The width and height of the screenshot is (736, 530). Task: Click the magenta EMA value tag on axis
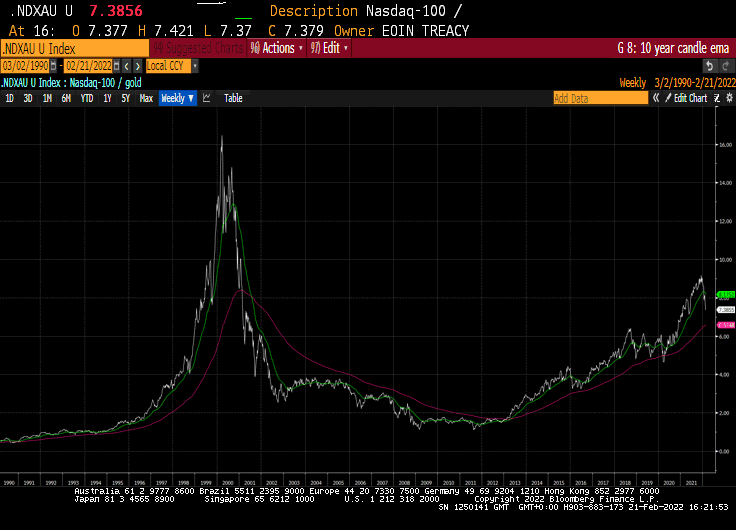[726, 325]
